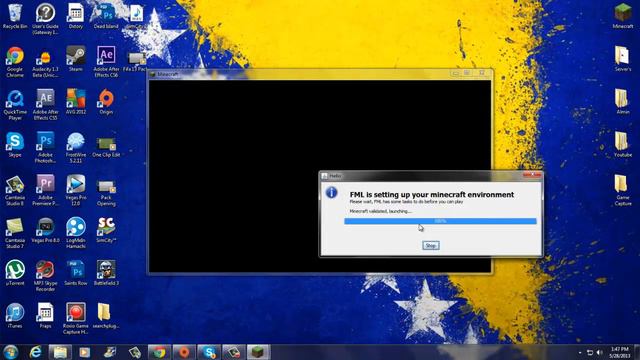Viewport: 640px width, 360px height.
Task: Select the Steam desktop shortcut
Action: (76, 58)
